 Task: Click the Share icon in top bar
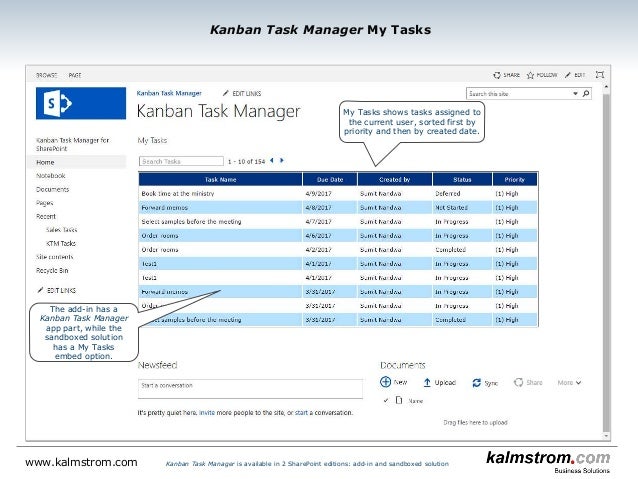point(497,75)
